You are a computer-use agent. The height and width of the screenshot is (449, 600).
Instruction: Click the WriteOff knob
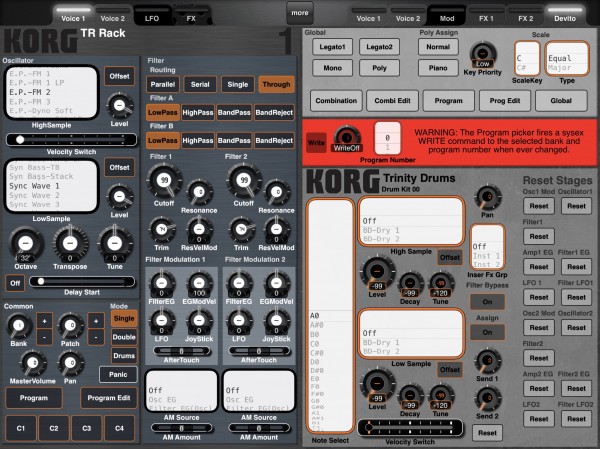click(347, 139)
